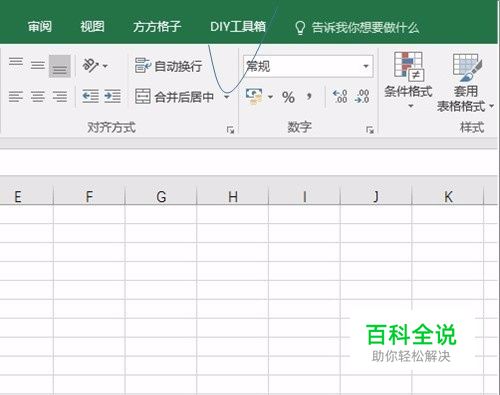
Task: Apply middle vertical alignment
Action: pyautogui.click(x=38, y=66)
